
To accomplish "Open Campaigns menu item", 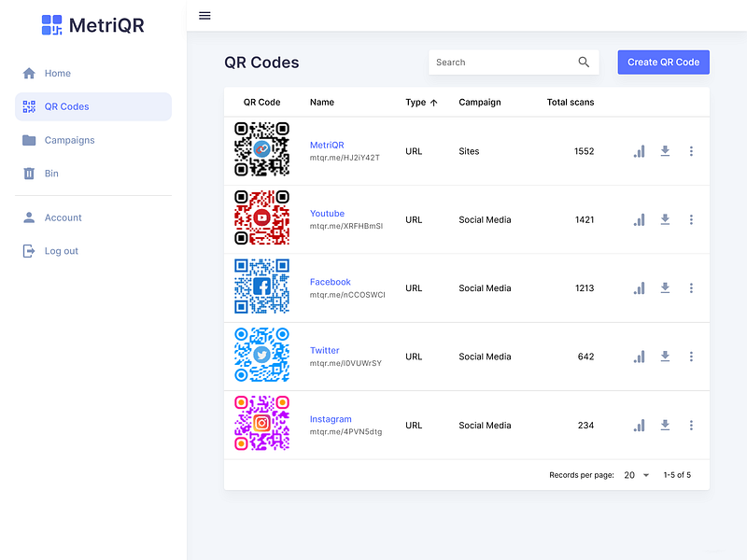I will (x=93, y=140).
